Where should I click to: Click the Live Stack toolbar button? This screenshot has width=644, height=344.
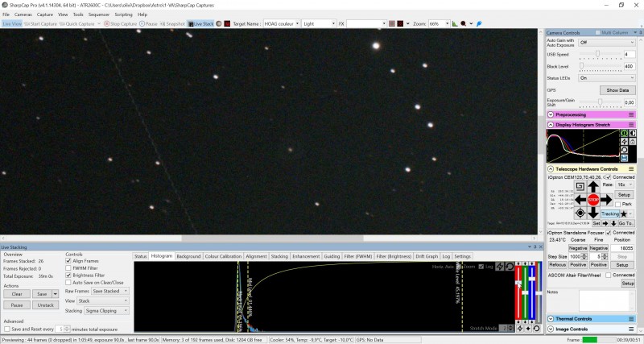200,24
